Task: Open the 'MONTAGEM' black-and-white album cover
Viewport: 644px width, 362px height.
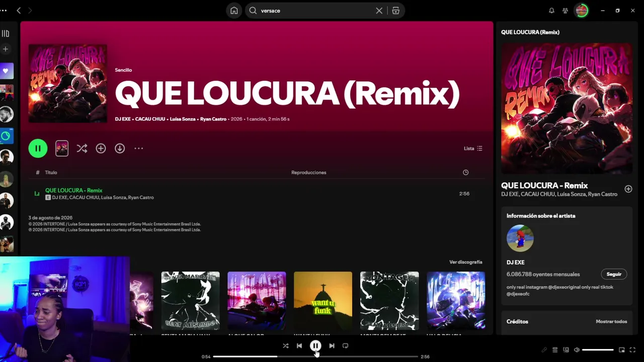Action: [x=389, y=301]
